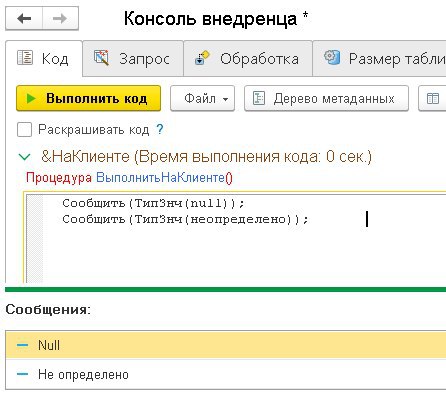Click the code line with ТипЗнч(неопределено)

pyautogui.click(x=185, y=219)
